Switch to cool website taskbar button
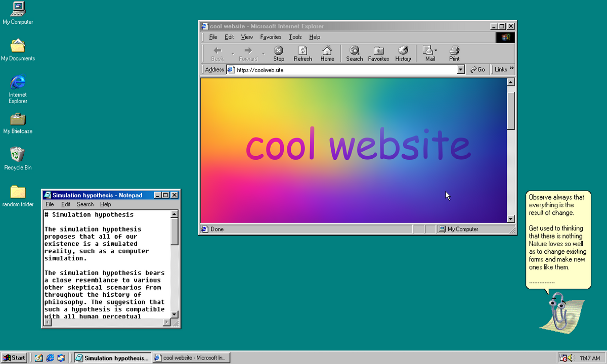607x364 pixels. coord(191,358)
